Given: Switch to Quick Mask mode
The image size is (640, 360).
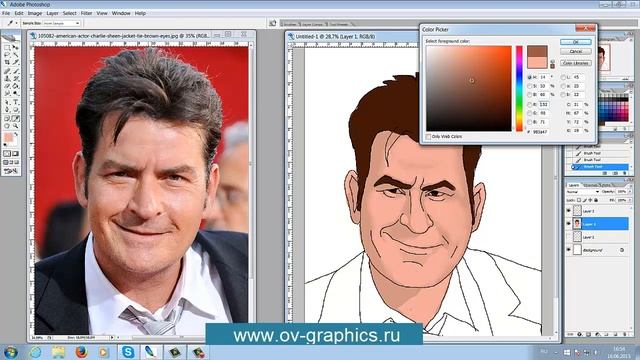Looking at the screenshot, I should pos(16,154).
